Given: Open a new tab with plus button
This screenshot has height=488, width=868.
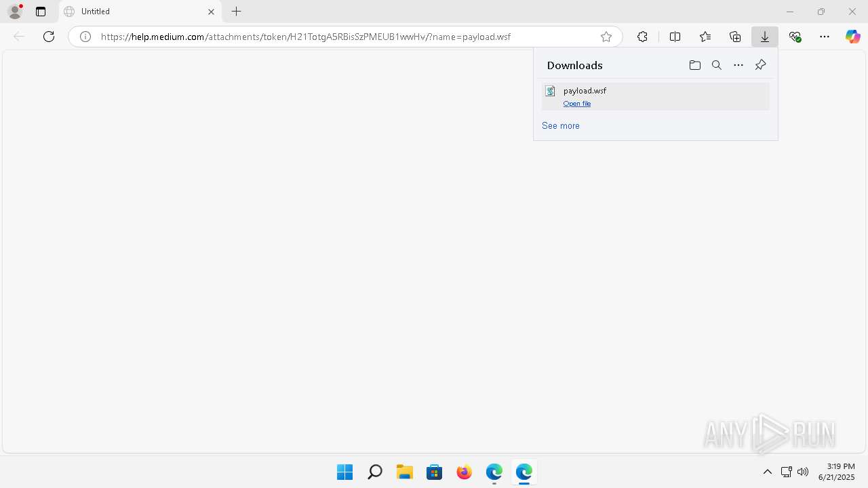Looking at the screenshot, I should (236, 12).
